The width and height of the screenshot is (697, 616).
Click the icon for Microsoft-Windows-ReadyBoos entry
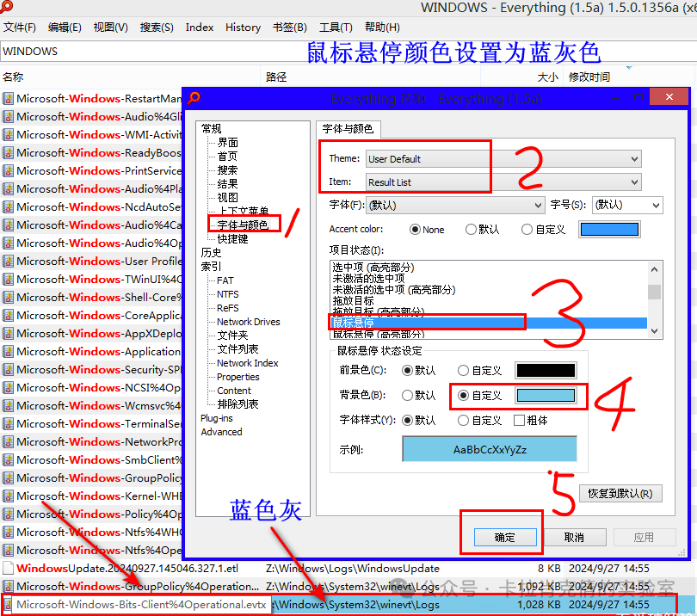(x=8, y=153)
